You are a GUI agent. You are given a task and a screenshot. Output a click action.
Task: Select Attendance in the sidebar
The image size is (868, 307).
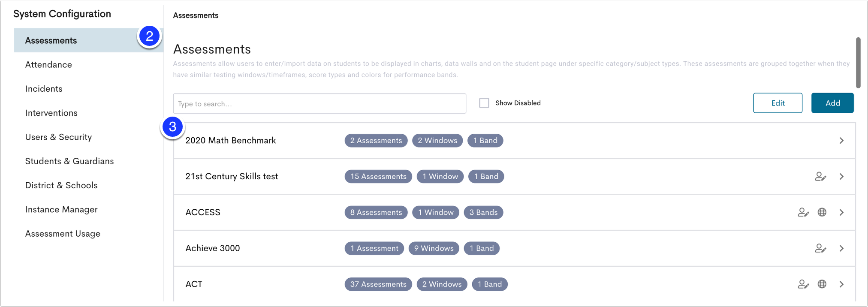(x=48, y=65)
